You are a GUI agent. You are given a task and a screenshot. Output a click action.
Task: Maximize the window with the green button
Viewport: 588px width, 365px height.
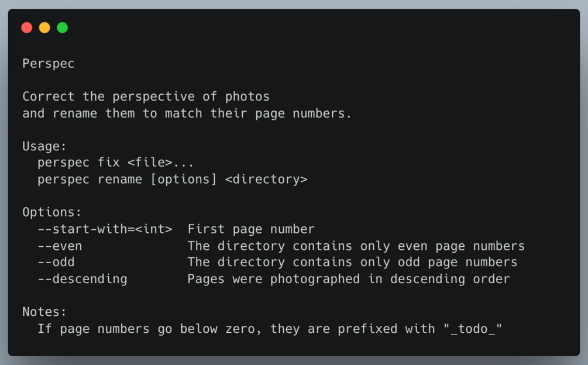pyautogui.click(x=62, y=27)
